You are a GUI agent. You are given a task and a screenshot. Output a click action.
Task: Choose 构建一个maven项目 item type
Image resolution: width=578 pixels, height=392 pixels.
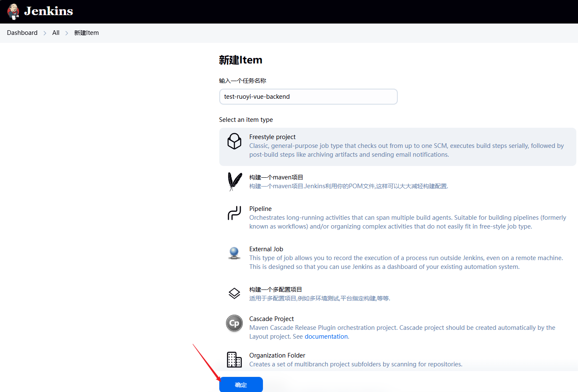[x=276, y=177]
